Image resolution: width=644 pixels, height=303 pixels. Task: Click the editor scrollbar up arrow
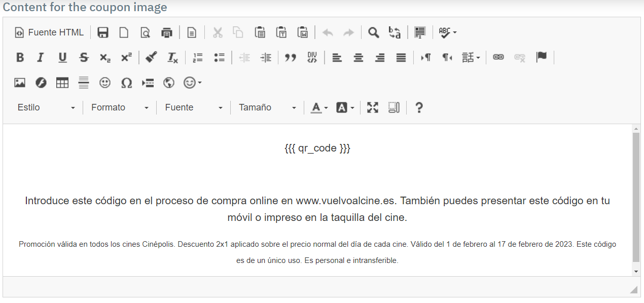click(636, 129)
